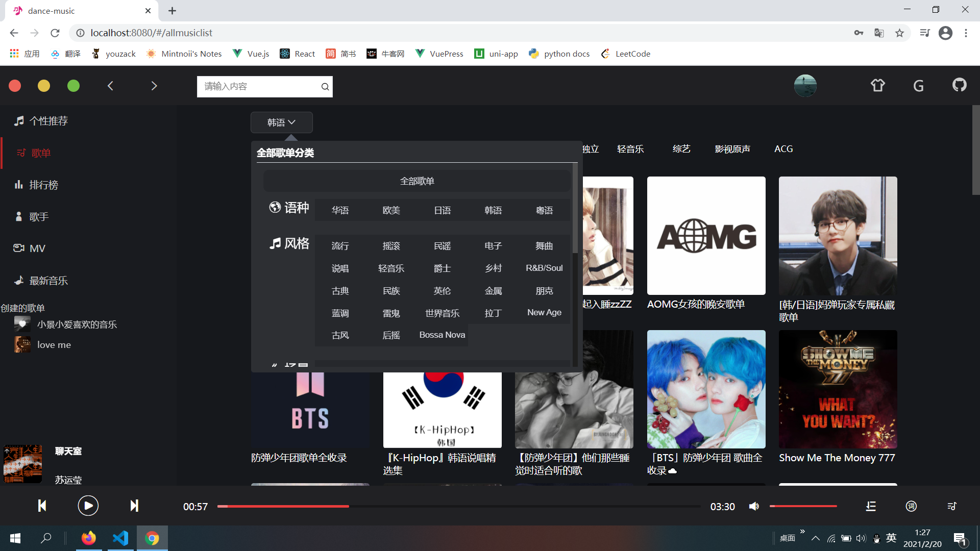Choose the New Age style tag
Image resolution: width=980 pixels, height=551 pixels.
(x=544, y=313)
